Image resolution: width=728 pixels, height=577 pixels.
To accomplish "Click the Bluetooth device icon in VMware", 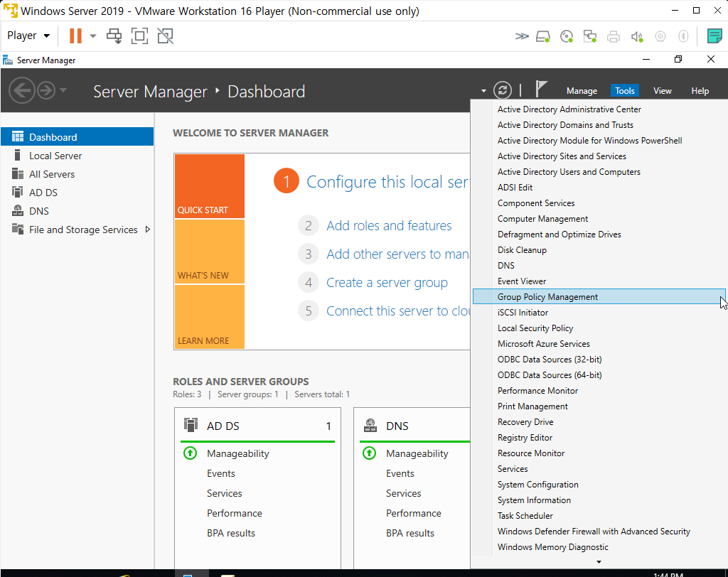I will [x=683, y=36].
